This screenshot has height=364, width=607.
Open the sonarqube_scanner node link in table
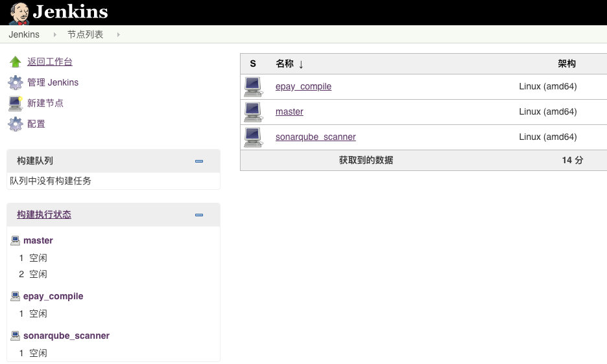coord(315,137)
